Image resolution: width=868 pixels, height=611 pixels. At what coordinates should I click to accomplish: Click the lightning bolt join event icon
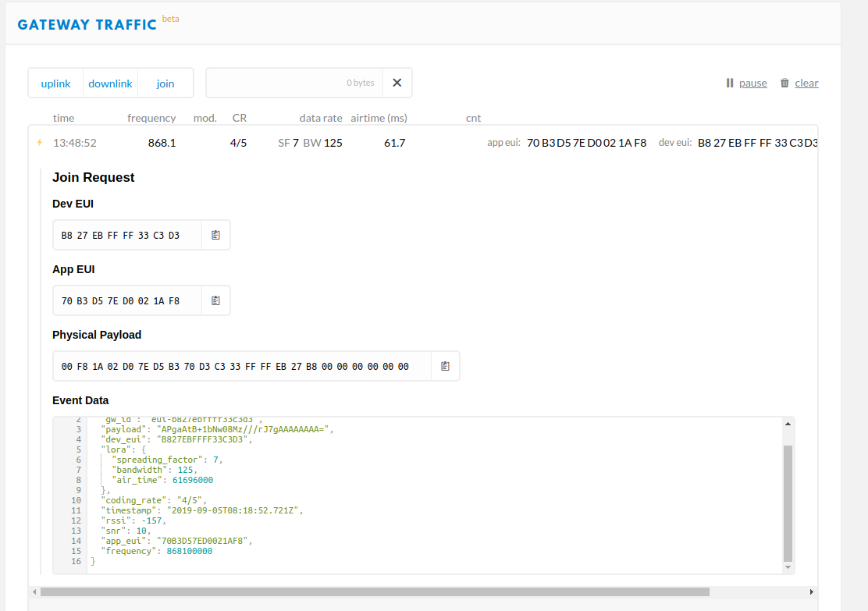pos(40,143)
